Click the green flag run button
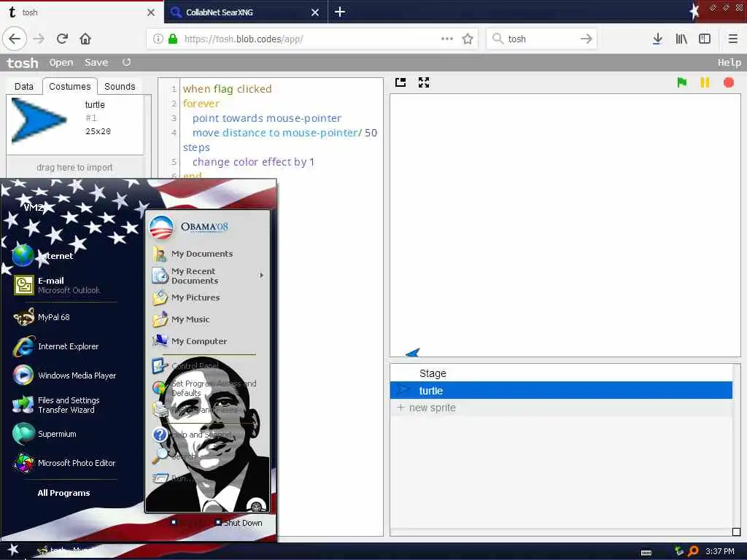This screenshot has height=560, width=747. (682, 82)
